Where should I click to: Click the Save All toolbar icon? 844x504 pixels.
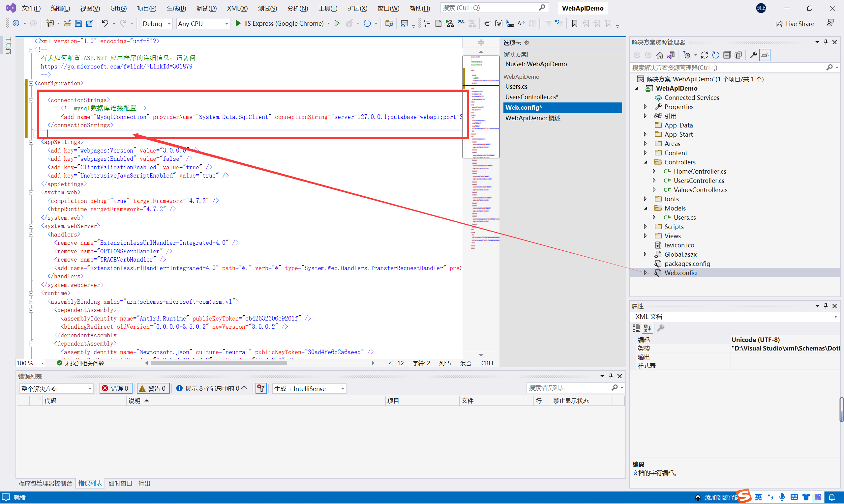89,23
